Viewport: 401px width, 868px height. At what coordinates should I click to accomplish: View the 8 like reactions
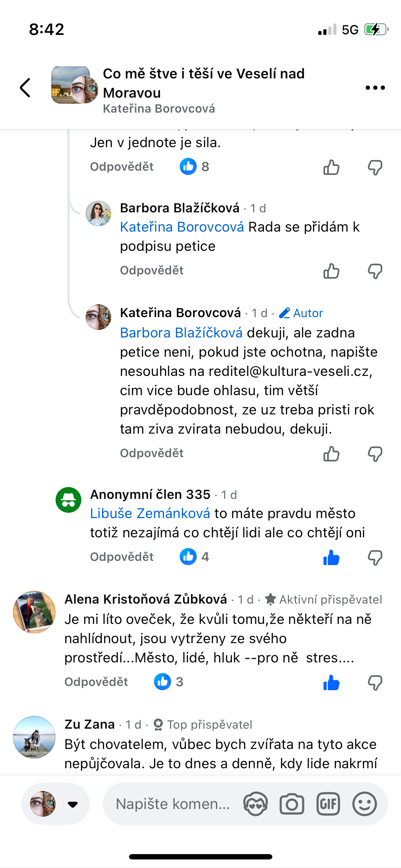tap(195, 166)
